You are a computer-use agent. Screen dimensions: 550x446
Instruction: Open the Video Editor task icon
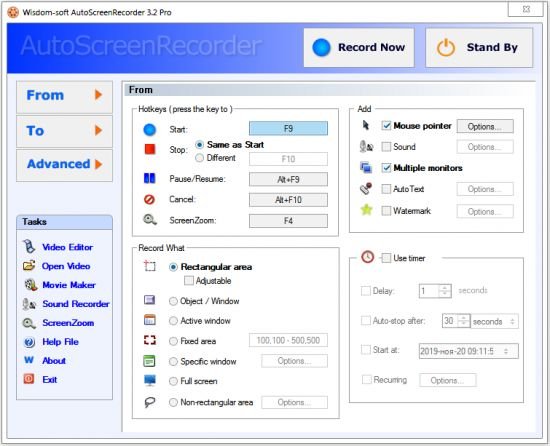tap(29, 246)
